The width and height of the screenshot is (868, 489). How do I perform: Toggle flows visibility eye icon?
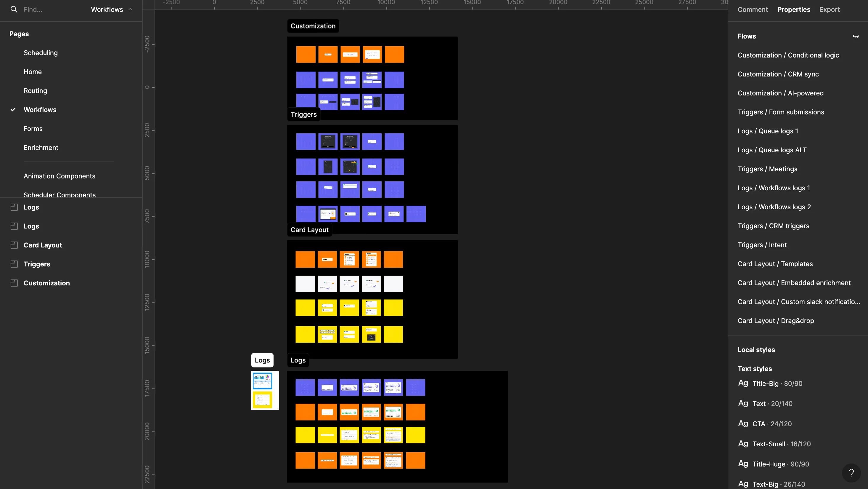tap(856, 36)
